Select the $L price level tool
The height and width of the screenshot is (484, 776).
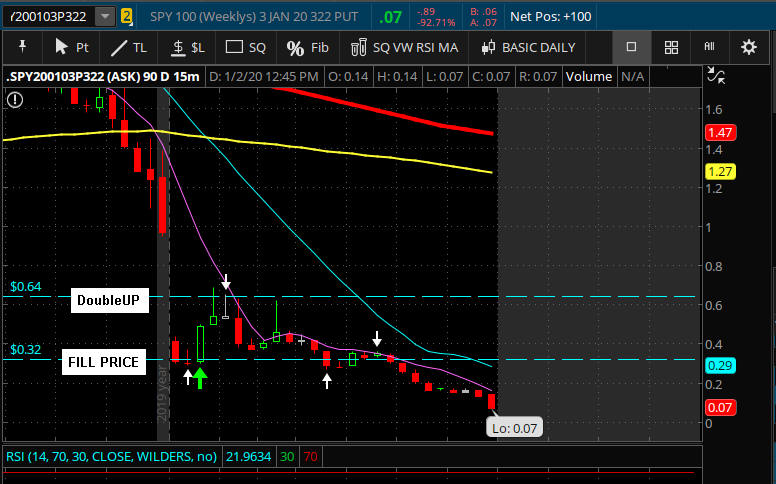click(188, 48)
